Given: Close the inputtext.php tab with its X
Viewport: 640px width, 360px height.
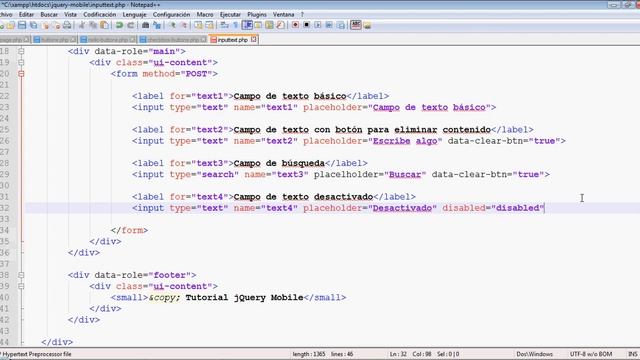Looking at the screenshot, I should [253, 39].
